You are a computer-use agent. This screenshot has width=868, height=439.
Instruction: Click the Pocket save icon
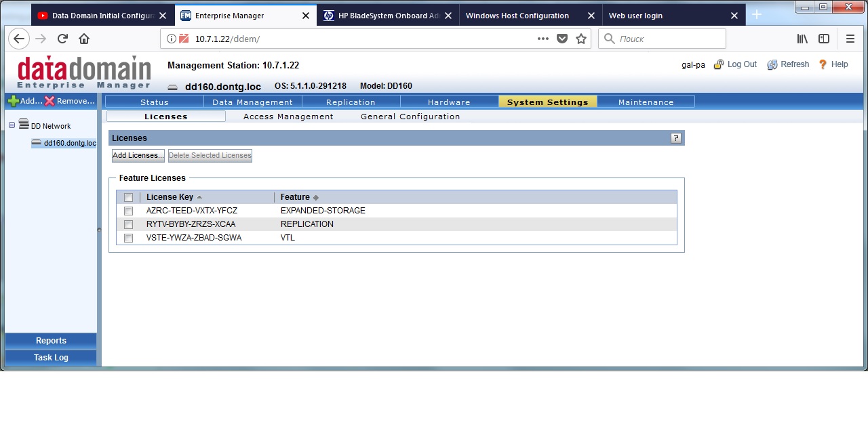coord(562,39)
